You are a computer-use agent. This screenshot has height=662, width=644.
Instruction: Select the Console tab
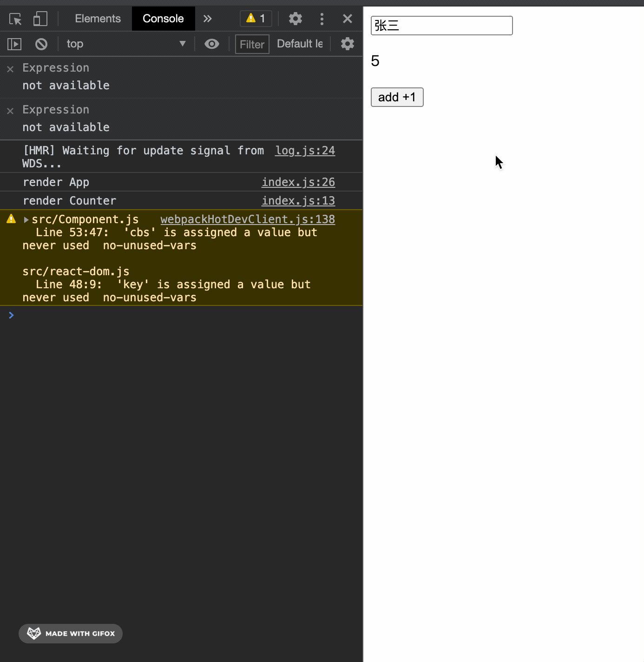point(163,19)
